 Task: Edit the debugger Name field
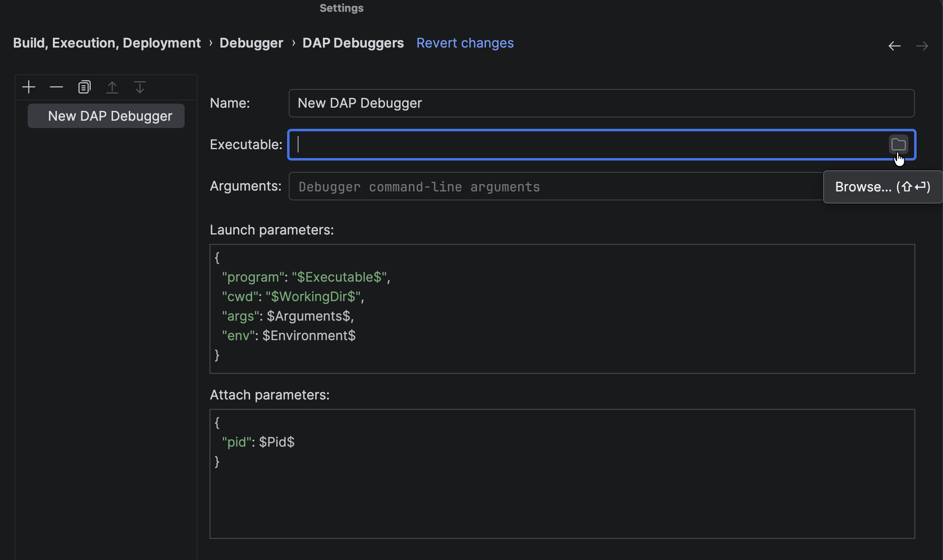(x=569, y=103)
